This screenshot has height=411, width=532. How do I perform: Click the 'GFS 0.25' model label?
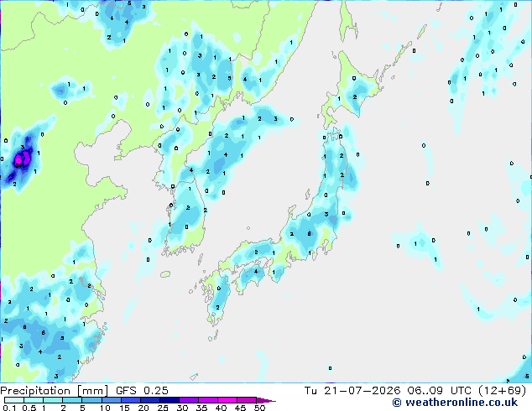pyautogui.click(x=142, y=391)
